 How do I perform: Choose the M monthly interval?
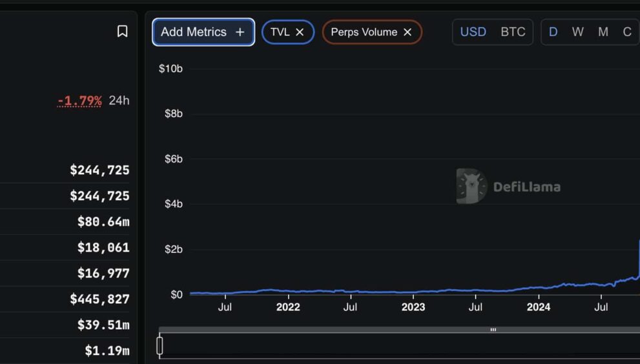tap(603, 32)
